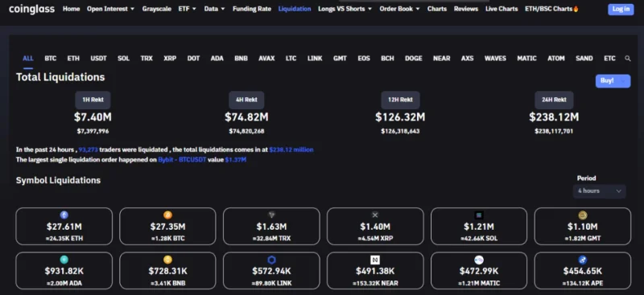
Task: Click the TRX coin icon
Action: pos(271,215)
